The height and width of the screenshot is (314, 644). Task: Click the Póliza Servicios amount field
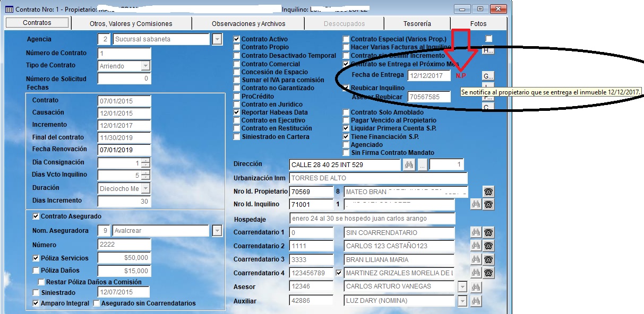click(124, 258)
